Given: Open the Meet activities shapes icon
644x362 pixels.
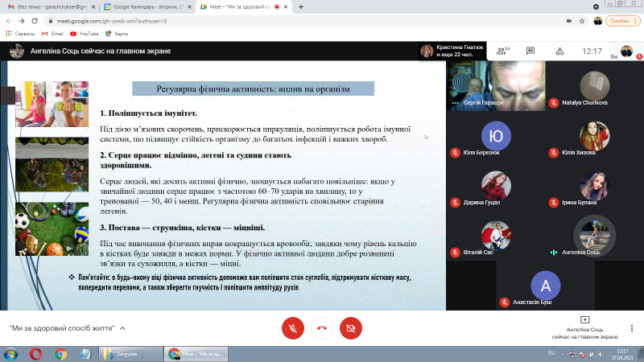Looking at the screenshot, I should click(x=559, y=51).
